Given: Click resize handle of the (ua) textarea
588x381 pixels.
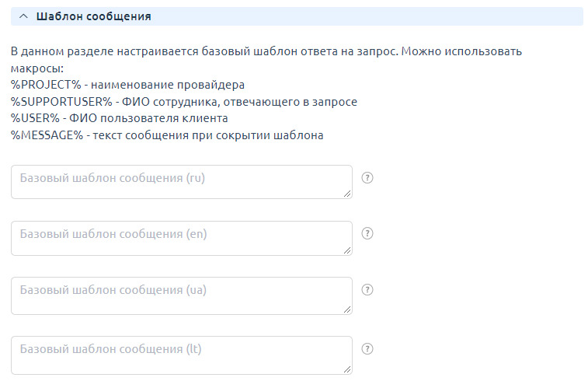Looking at the screenshot, I should 347,309.
